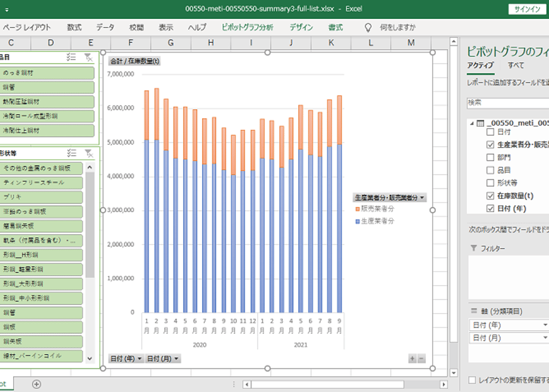549x392 pixels.
Task: Click in the 検索 field search box
Action: tap(507, 103)
